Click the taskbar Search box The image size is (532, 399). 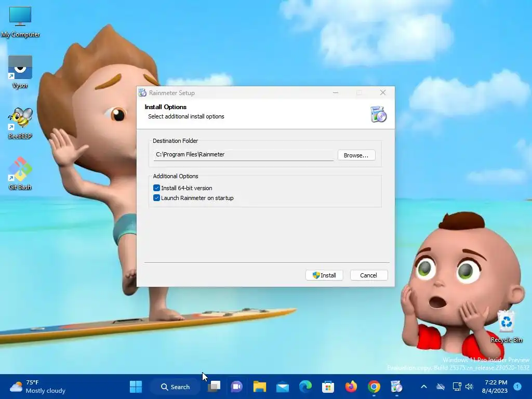click(176, 387)
